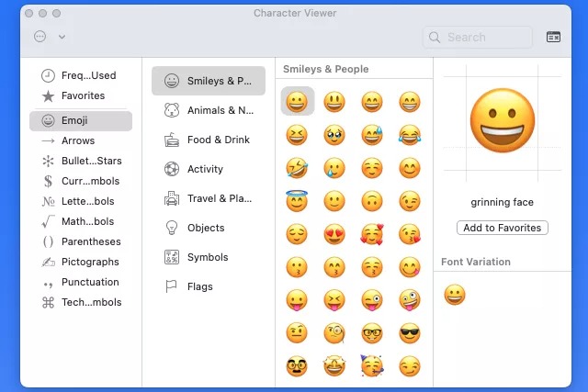Expand the chevron next to action menu
Viewport: 588px width, 392px height.
[x=62, y=37]
